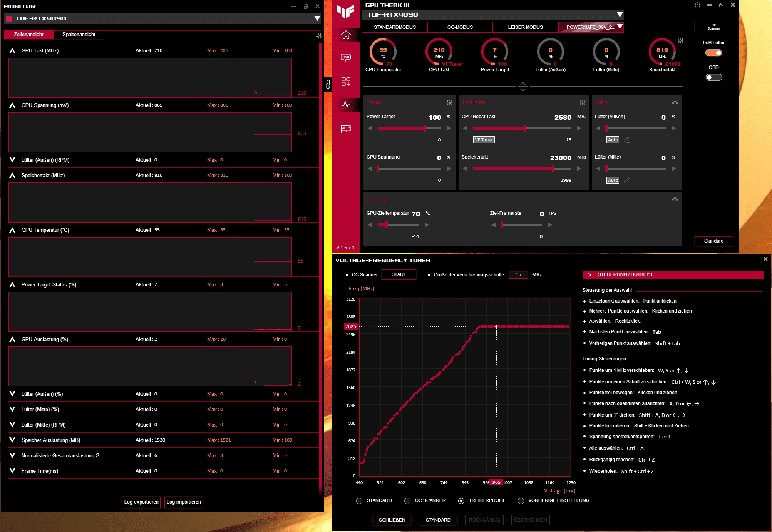Image resolution: width=772 pixels, height=532 pixels.
Task: Collapse gauge section with up/down chevrons
Action: point(522,87)
